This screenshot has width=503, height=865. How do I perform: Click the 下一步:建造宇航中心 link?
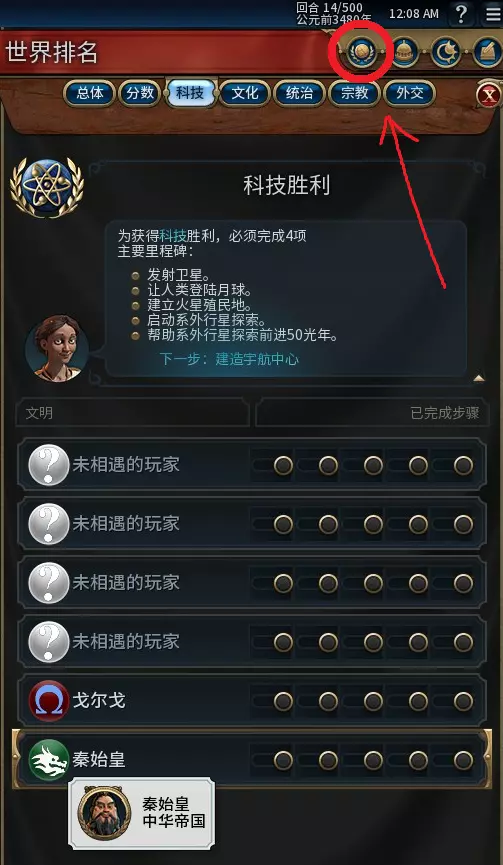(x=229, y=359)
